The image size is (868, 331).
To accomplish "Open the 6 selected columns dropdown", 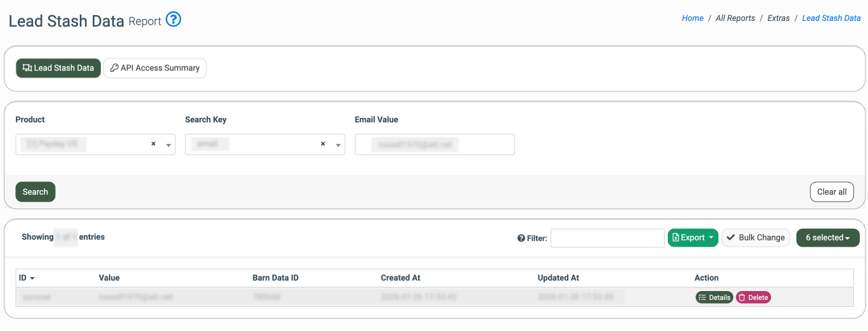I will pyautogui.click(x=827, y=238).
